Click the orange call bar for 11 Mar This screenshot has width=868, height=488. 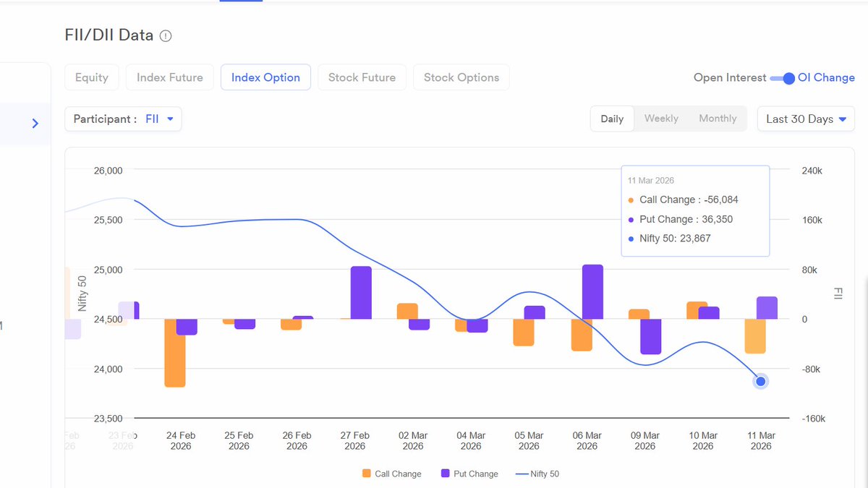[755, 336]
